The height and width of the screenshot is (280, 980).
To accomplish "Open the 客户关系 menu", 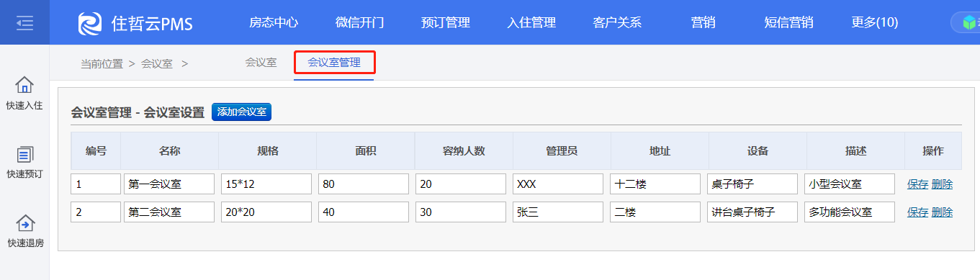I will [617, 22].
